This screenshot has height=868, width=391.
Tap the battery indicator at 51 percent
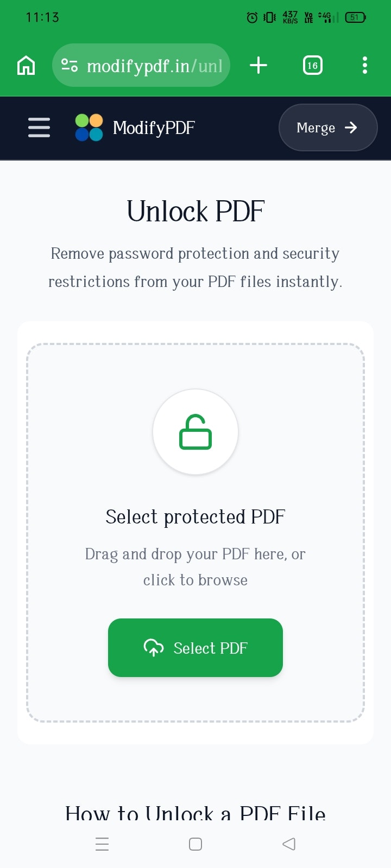point(354,17)
